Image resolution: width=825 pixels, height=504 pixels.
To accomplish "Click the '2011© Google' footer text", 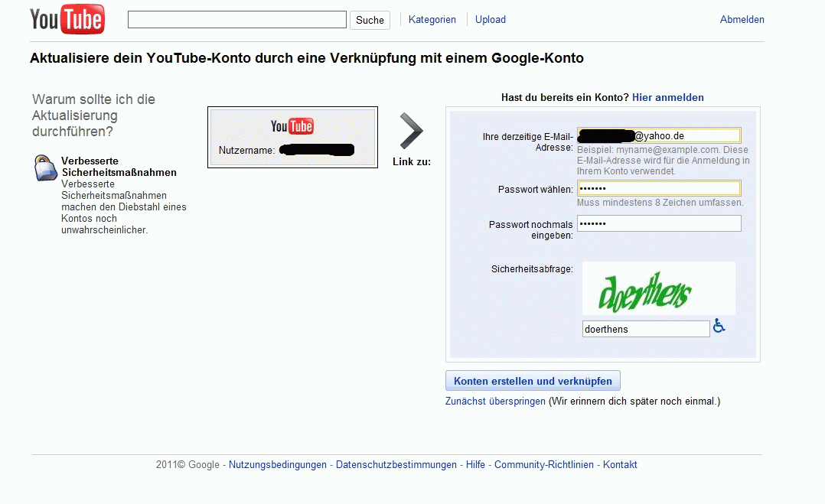I will pyautogui.click(x=187, y=464).
